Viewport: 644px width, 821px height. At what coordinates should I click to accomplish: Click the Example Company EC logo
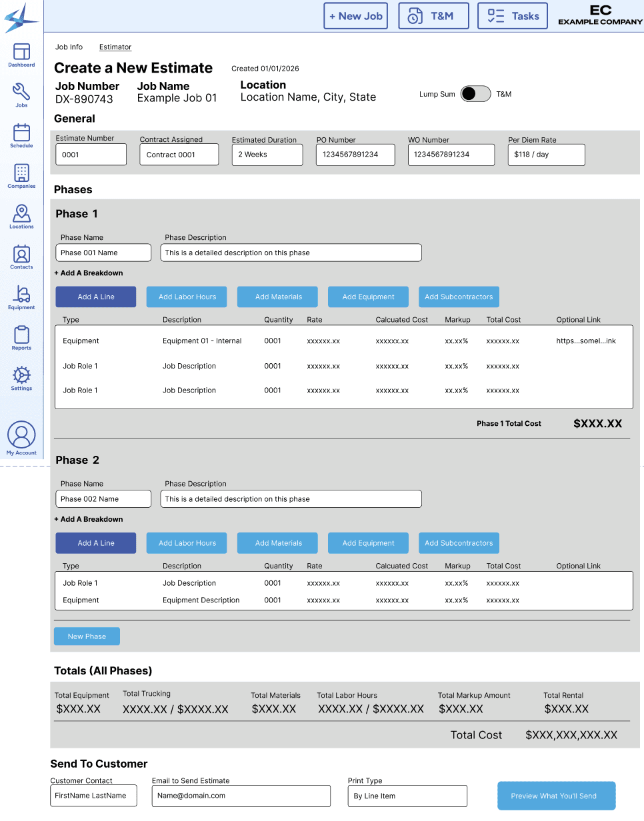point(600,15)
